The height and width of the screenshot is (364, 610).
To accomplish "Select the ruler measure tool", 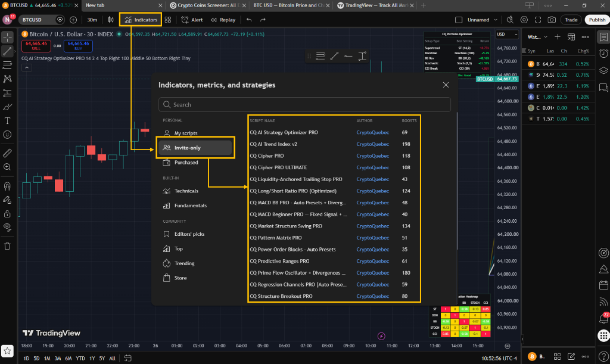I will click(7, 153).
